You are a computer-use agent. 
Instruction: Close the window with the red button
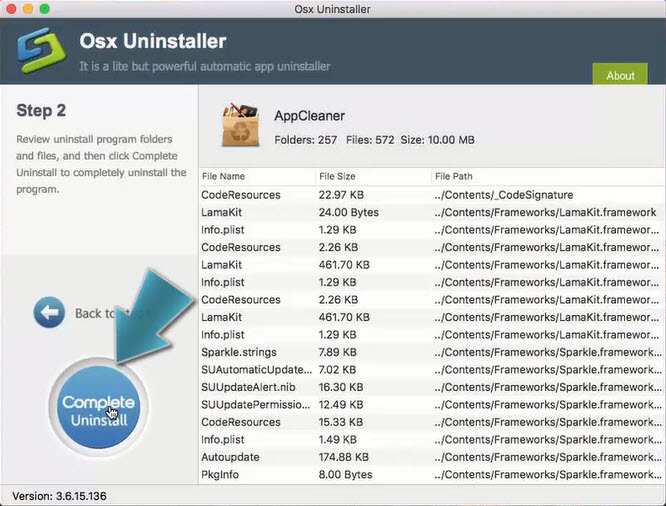pos(11,9)
